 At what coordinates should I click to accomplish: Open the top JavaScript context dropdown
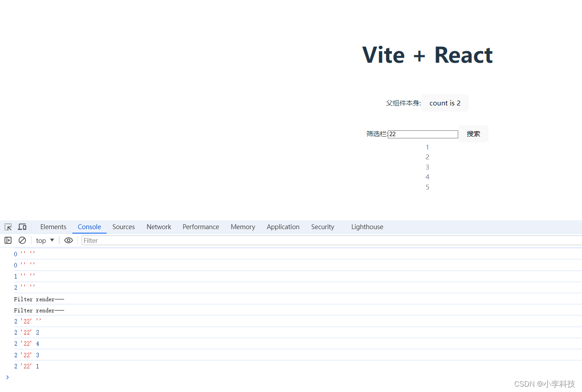(45, 240)
